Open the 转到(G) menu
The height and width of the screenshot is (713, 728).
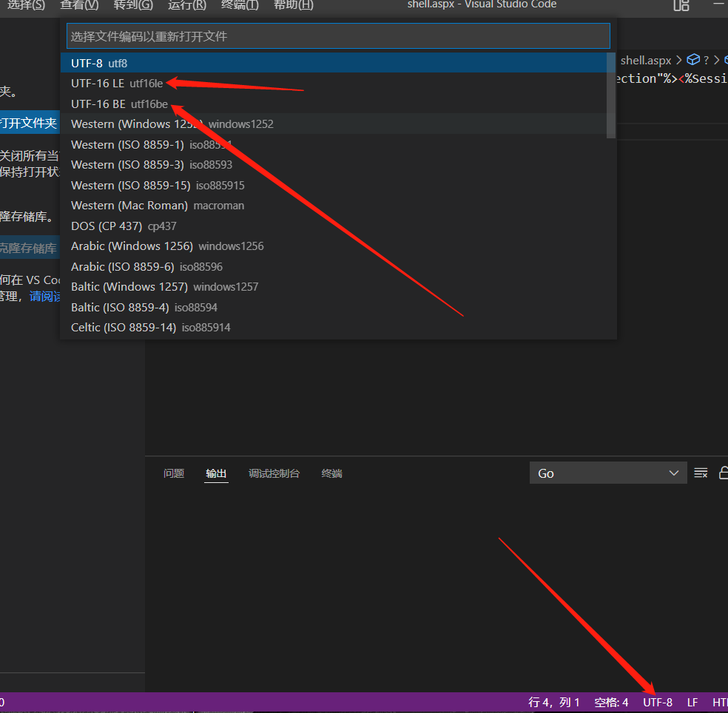click(x=133, y=5)
